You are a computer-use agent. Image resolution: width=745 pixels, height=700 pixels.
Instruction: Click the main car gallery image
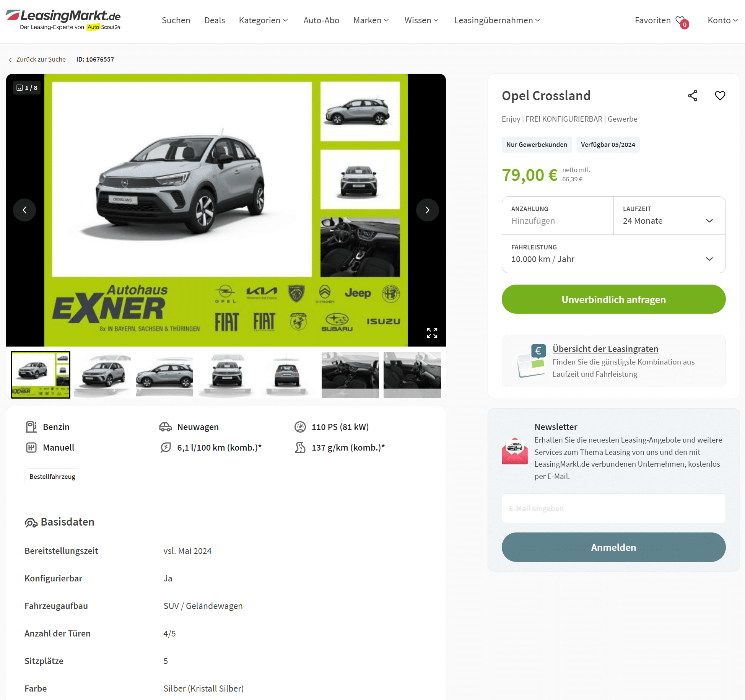point(226,210)
